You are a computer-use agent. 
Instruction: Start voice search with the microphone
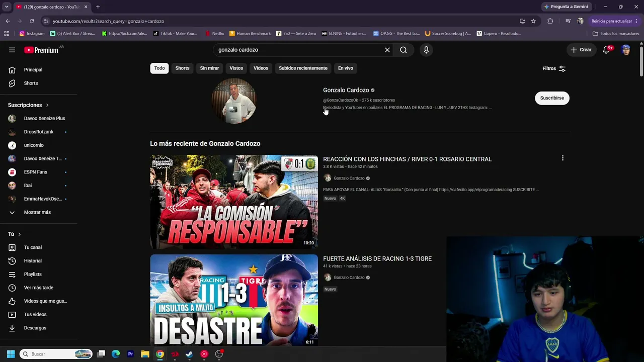[x=426, y=50]
